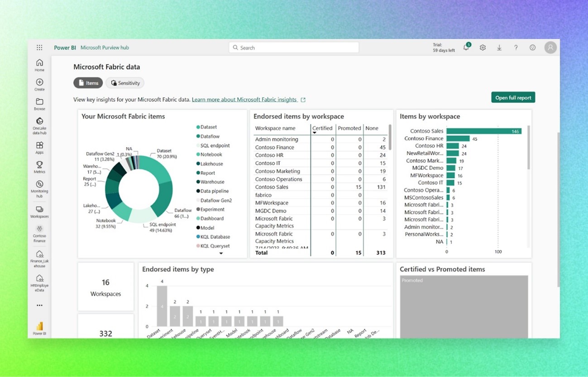Open the OneLake data hub
This screenshot has width=588, height=377.
click(x=39, y=122)
